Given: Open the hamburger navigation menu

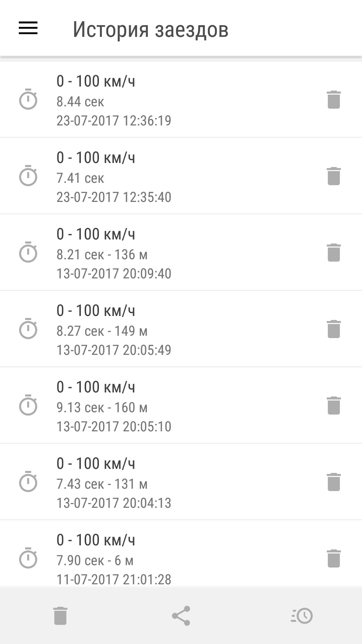Looking at the screenshot, I should click(28, 28).
